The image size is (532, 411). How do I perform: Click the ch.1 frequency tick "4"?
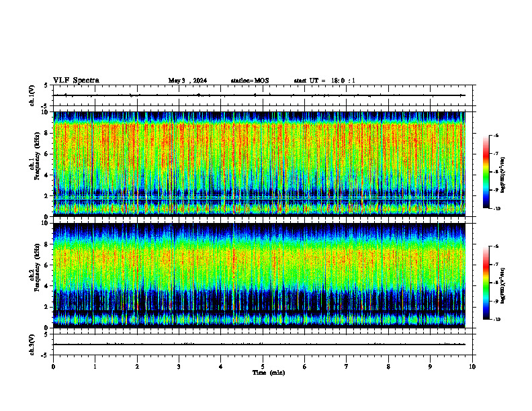click(x=46, y=175)
